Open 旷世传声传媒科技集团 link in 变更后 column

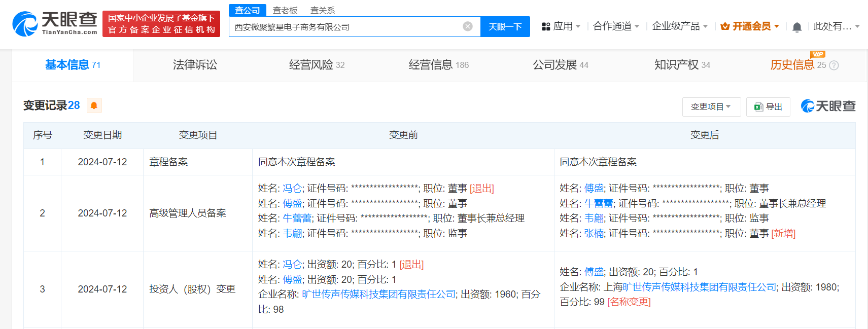pyautogui.click(x=700, y=287)
